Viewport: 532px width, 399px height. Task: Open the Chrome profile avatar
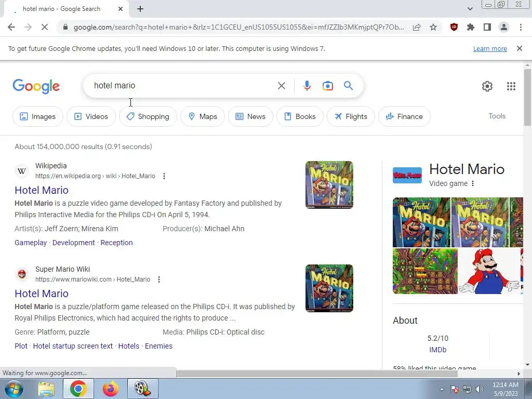pyautogui.click(x=504, y=27)
